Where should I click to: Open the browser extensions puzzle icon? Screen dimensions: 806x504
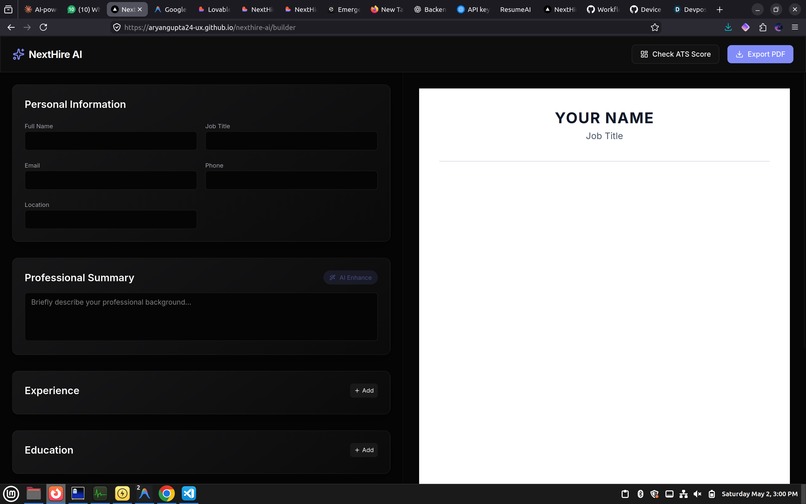pyautogui.click(x=762, y=27)
